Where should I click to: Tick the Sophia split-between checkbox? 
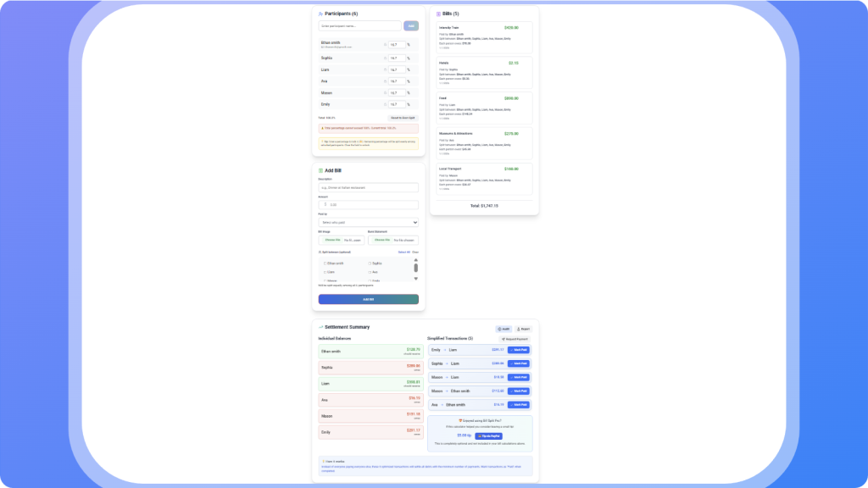coord(370,263)
